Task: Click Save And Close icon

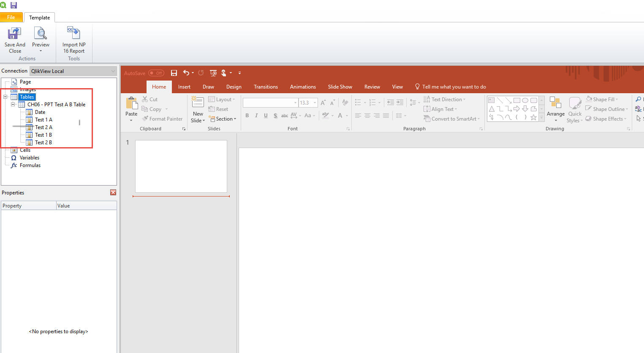Action: (15, 33)
